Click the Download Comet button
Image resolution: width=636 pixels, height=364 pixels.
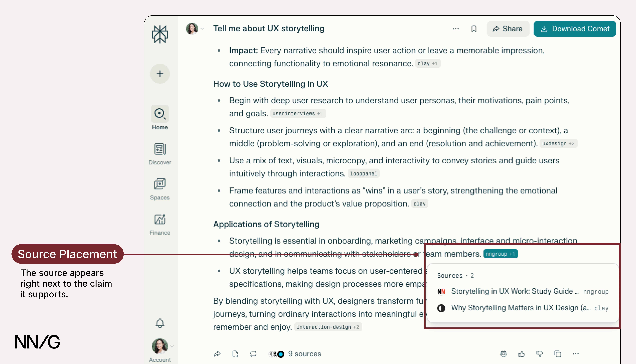[x=575, y=29]
